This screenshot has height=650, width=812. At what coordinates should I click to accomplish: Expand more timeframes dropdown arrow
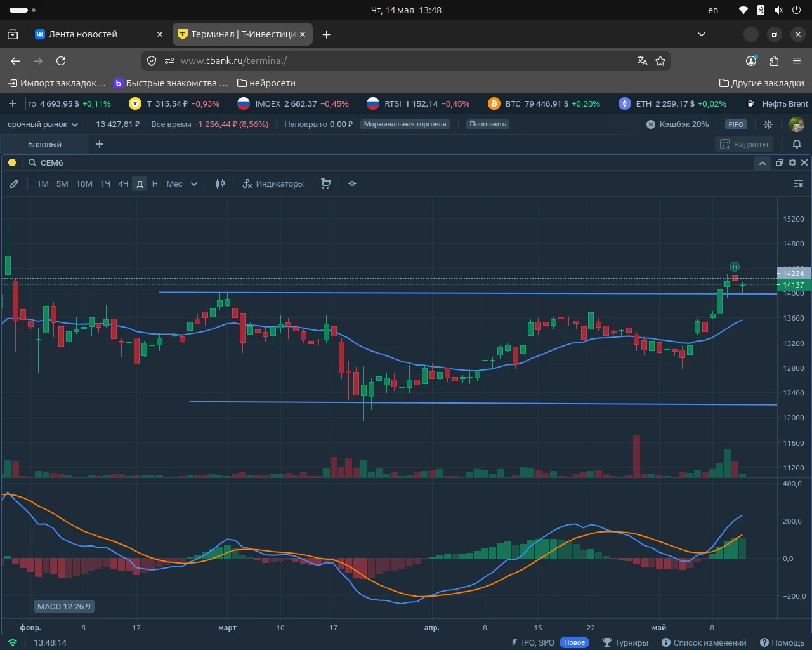(194, 184)
